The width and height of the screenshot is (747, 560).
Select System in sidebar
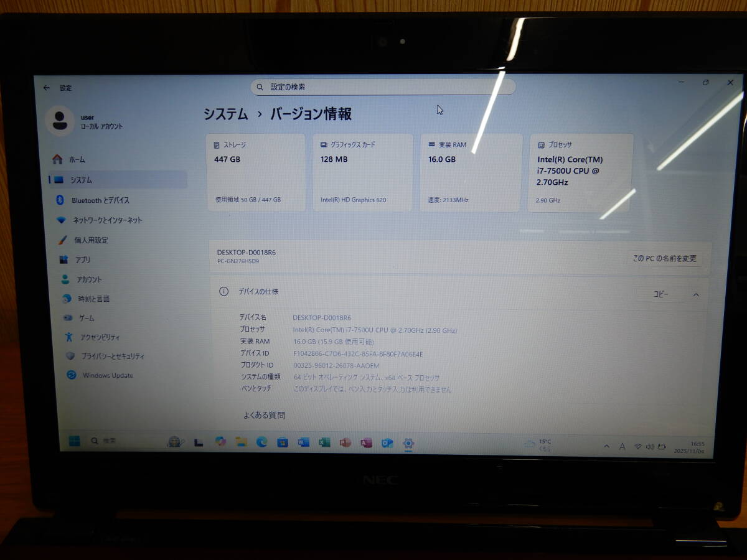point(117,180)
